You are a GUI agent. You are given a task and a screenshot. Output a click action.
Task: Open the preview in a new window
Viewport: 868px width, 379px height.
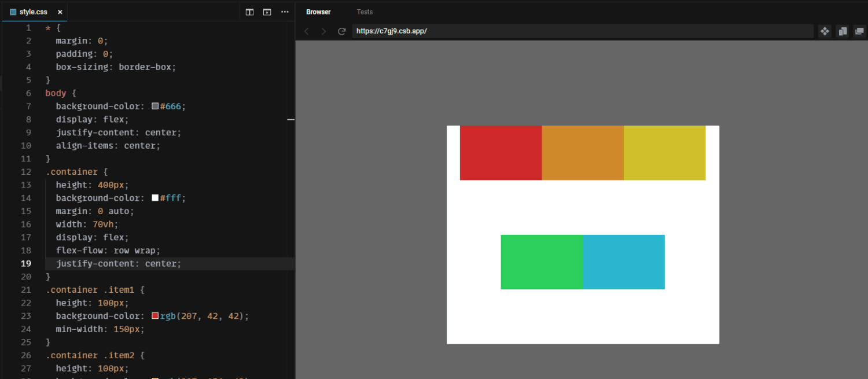pyautogui.click(x=859, y=31)
